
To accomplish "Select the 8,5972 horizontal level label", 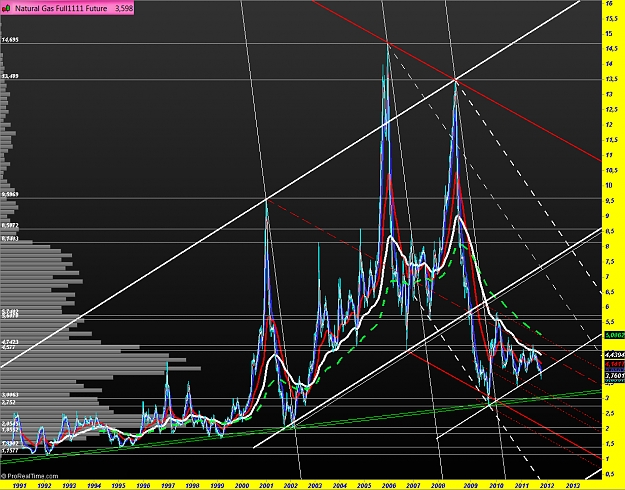I will [x=10, y=225].
